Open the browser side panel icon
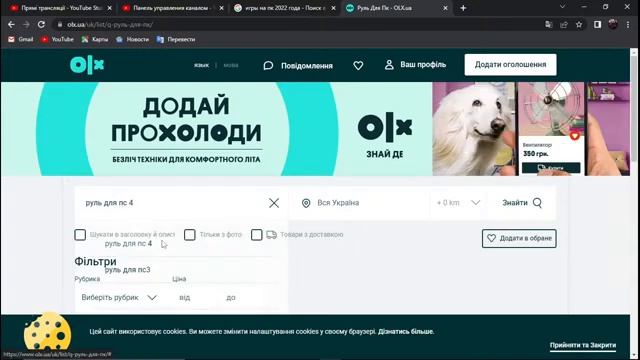Screen dimensions: 640x360 coord(598,24)
